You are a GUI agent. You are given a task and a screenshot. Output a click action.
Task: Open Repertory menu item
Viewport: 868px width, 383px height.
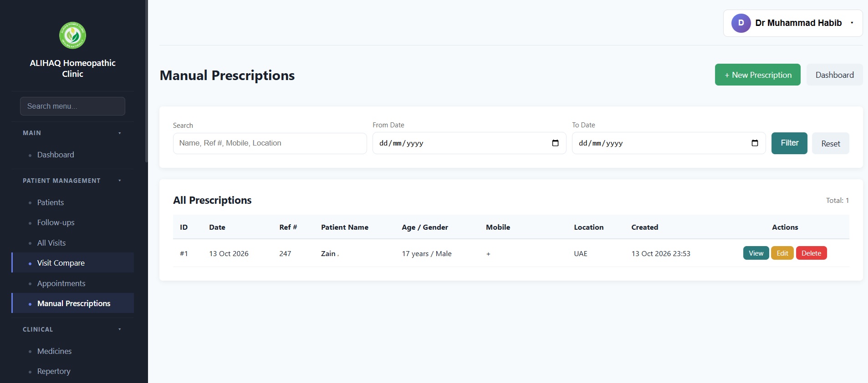click(x=73, y=371)
